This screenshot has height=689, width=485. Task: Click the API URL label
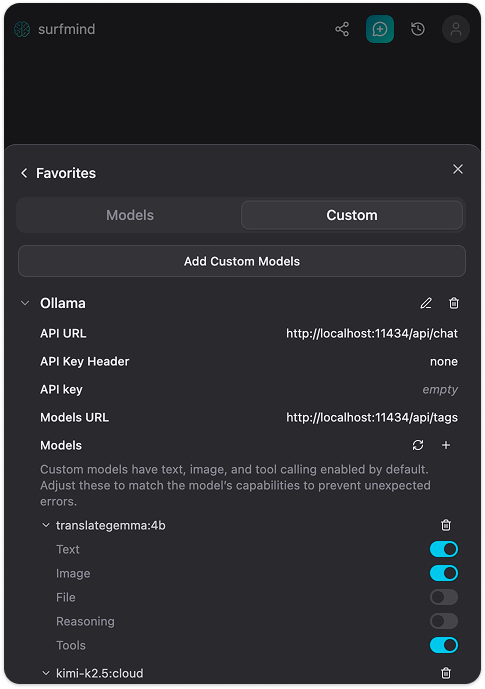tap(63, 334)
